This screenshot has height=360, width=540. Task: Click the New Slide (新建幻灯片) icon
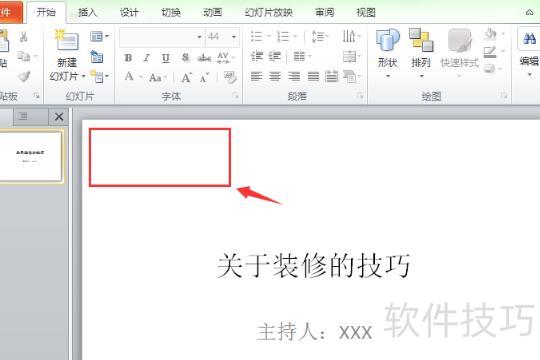click(x=67, y=41)
